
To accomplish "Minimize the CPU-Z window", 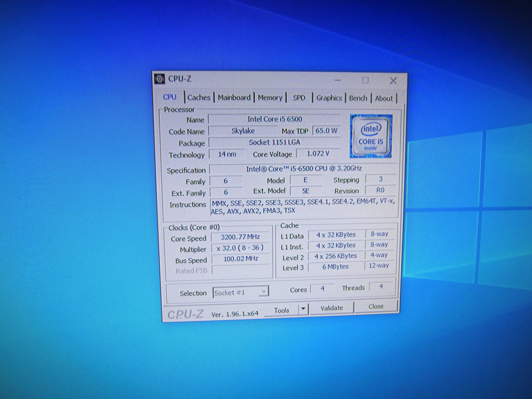I will point(338,80).
